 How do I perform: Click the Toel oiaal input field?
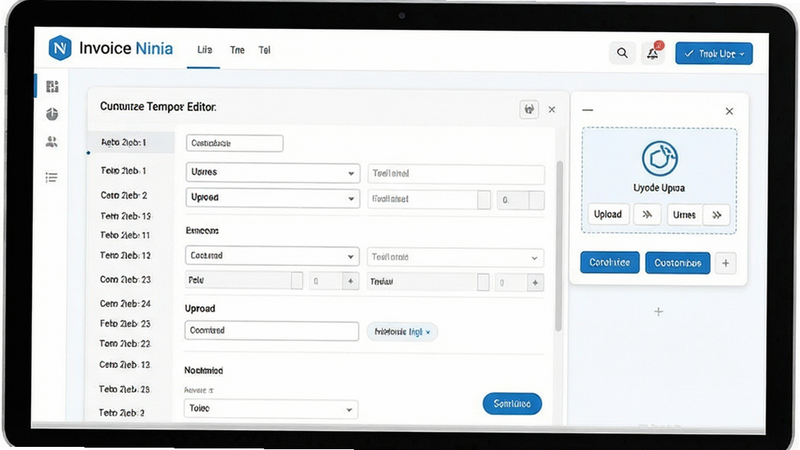pos(456,174)
